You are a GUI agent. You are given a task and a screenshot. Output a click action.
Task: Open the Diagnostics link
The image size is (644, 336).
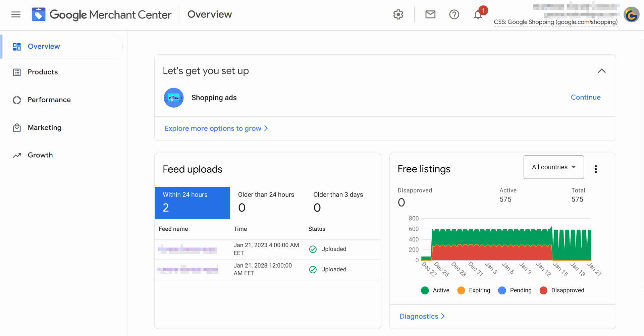click(422, 316)
